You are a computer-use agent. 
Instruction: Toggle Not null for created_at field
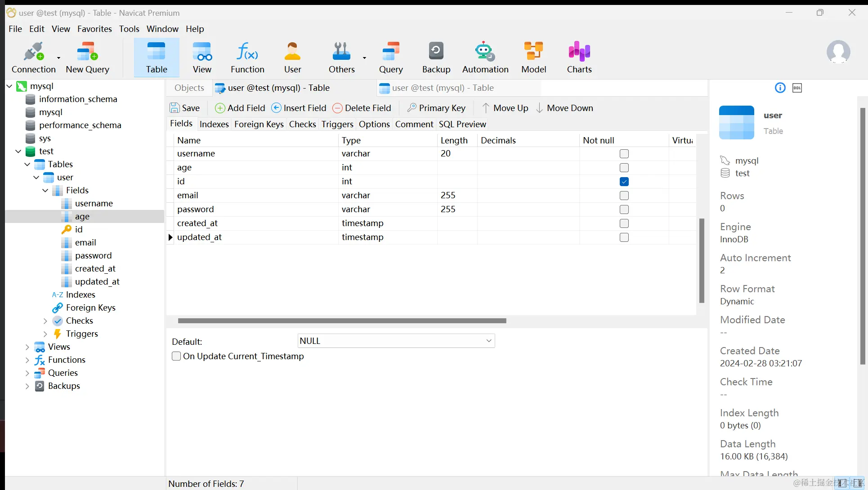[x=624, y=223]
